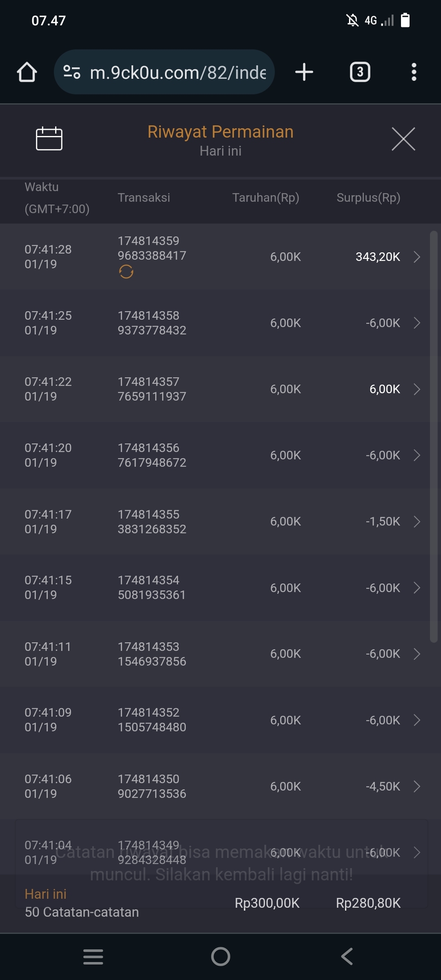The width and height of the screenshot is (441, 980).
Task: Open the site settings icon in address bar
Action: pos(72,72)
